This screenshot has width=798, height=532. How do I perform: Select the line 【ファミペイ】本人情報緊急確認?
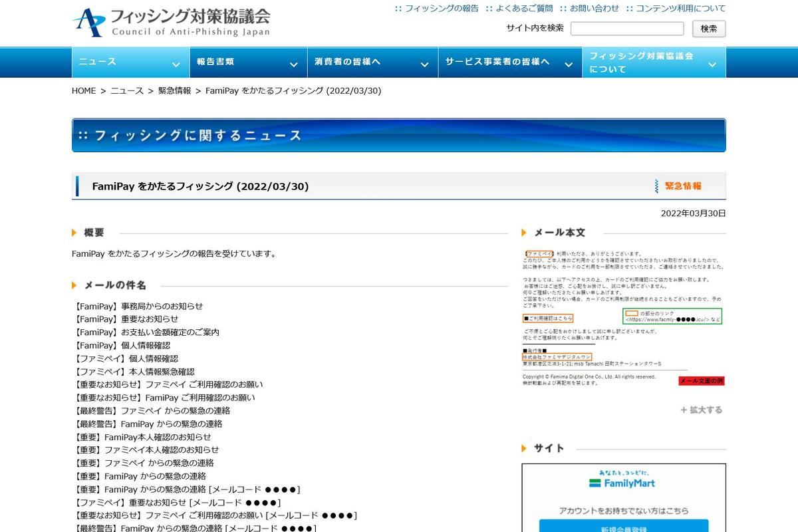[x=133, y=372]
